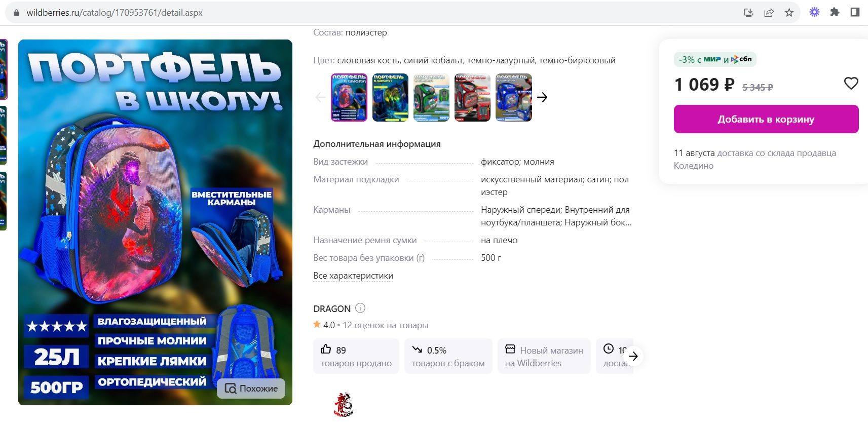Open the DRAGON seller name link
This screenshot has height=425, width=868.
[332, 308]
